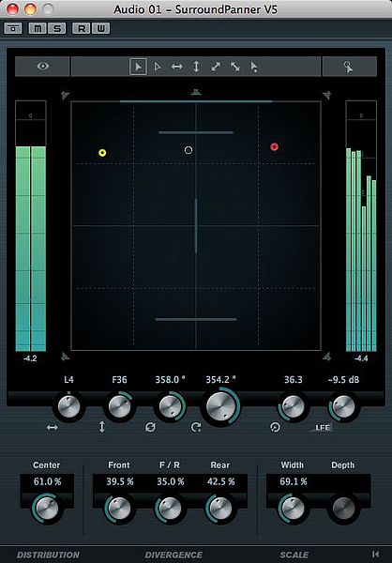Click the rear-right speaker icon
This screenshot has width=392, height=563.
tap(326, 357)
